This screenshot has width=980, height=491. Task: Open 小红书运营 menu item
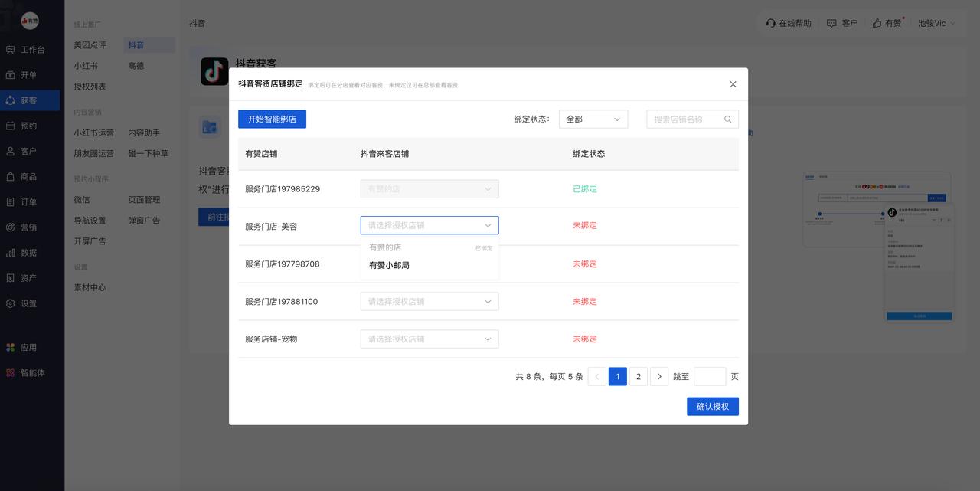coord(94,133)
